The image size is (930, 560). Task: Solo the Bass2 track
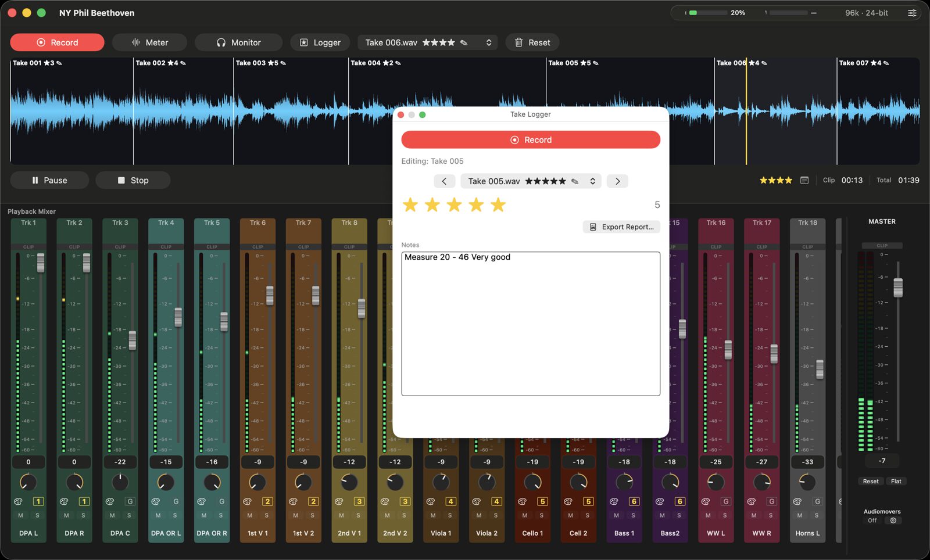(679, 515)
